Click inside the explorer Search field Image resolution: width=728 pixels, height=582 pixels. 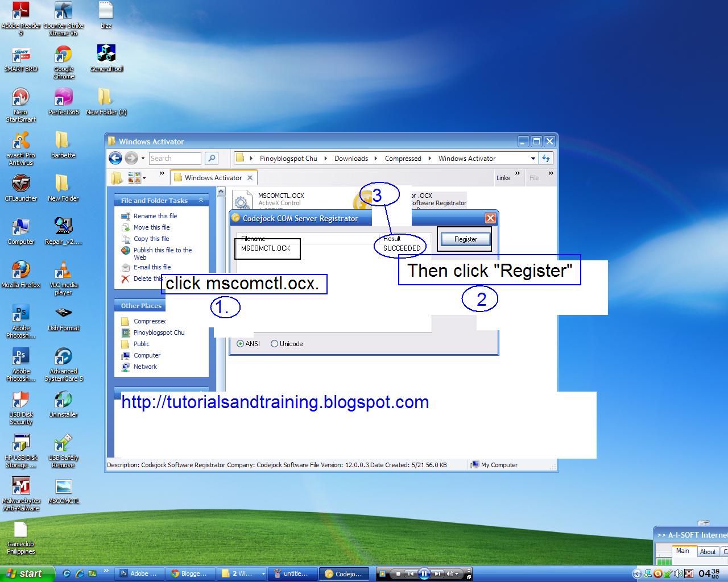point(175,159)
